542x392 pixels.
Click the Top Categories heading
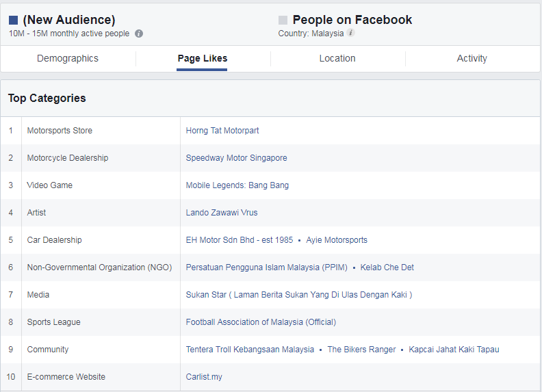[47, 99]
